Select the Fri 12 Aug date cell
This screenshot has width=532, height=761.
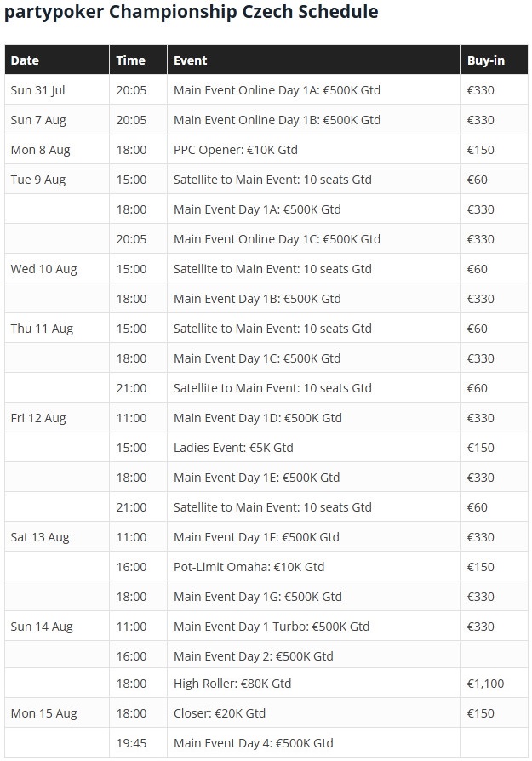[57, 418]
